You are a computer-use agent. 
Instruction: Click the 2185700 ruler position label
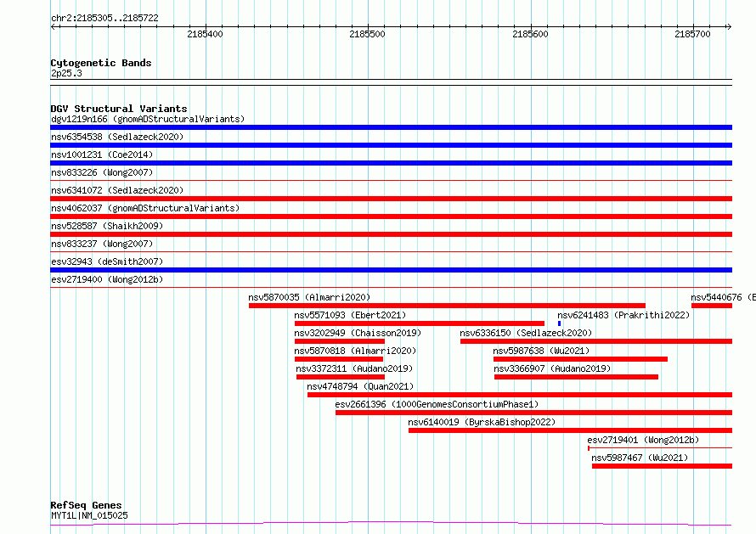pos(692,34)
